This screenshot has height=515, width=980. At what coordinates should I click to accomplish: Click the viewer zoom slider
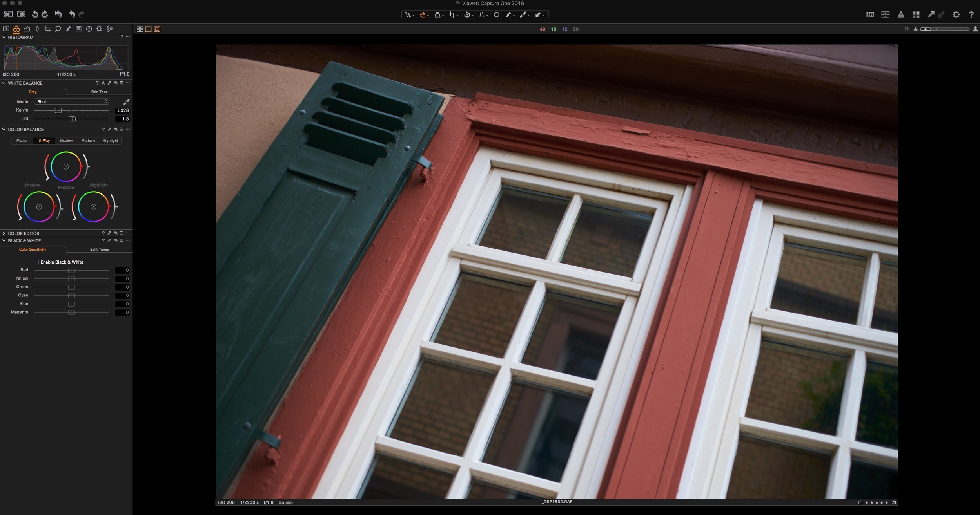[945, 29]
